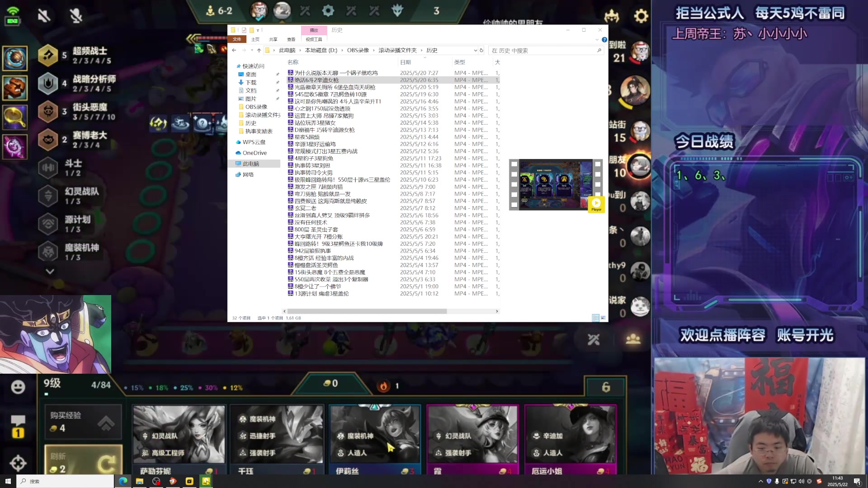
Task: Select file 绝活6斗2辛迪女枪
Action: [393, 80]
